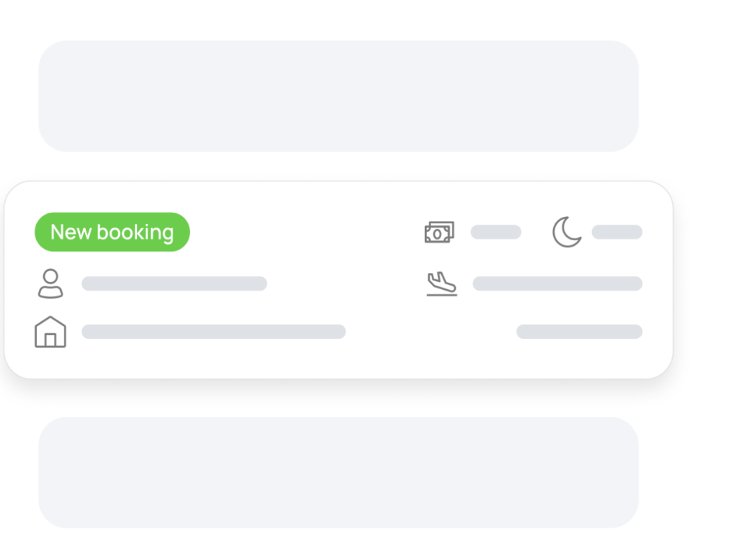Screen dimensions: 729x560
Task: Open the top gray placeholder card
Action: pyautogui.click(x=338, y=96)
